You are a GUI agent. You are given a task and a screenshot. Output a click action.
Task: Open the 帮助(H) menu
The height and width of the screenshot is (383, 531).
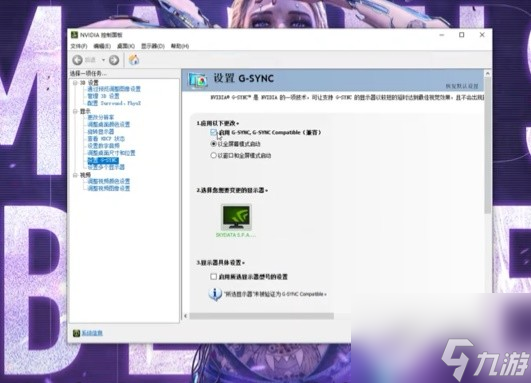pos(179,46)
